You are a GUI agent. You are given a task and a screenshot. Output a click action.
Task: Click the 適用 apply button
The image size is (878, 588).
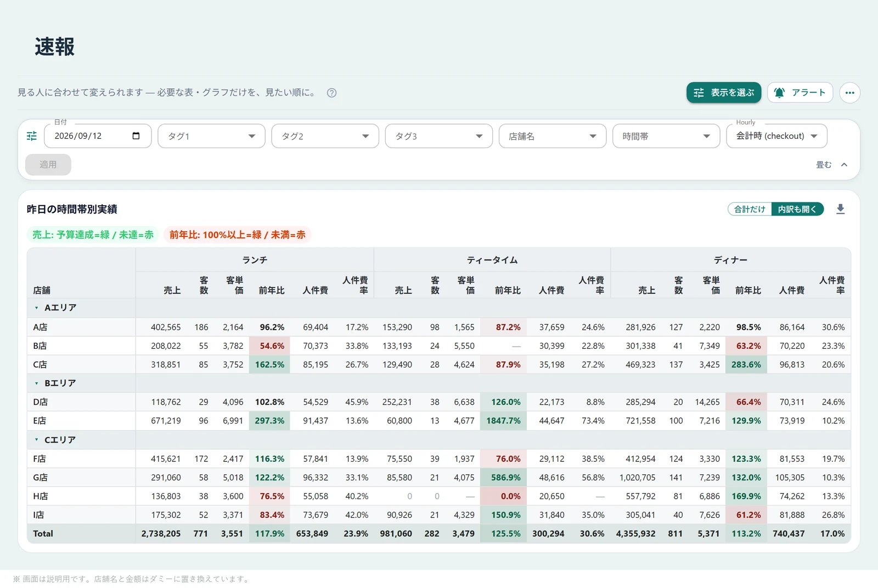pyautogui.click(x=48, y=165)
